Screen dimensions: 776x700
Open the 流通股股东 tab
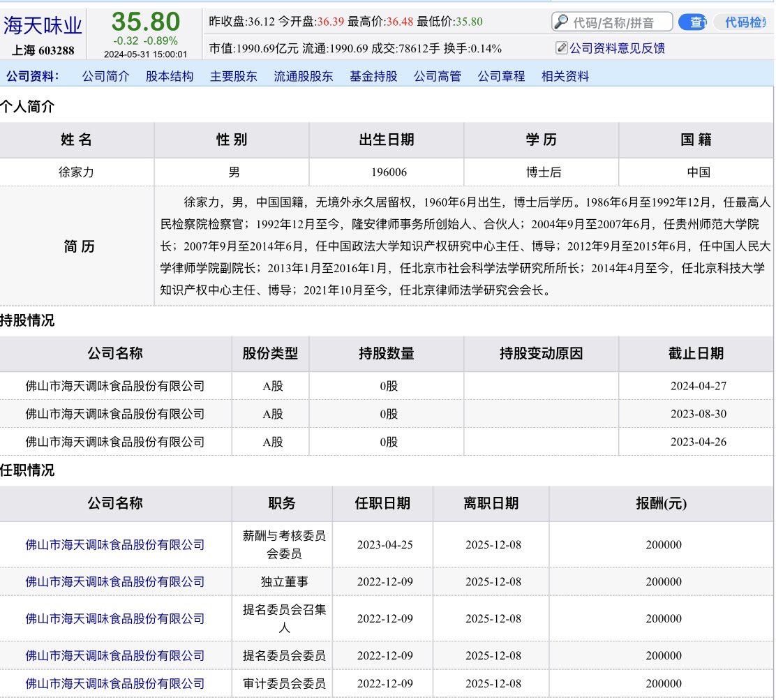(304, 76)
